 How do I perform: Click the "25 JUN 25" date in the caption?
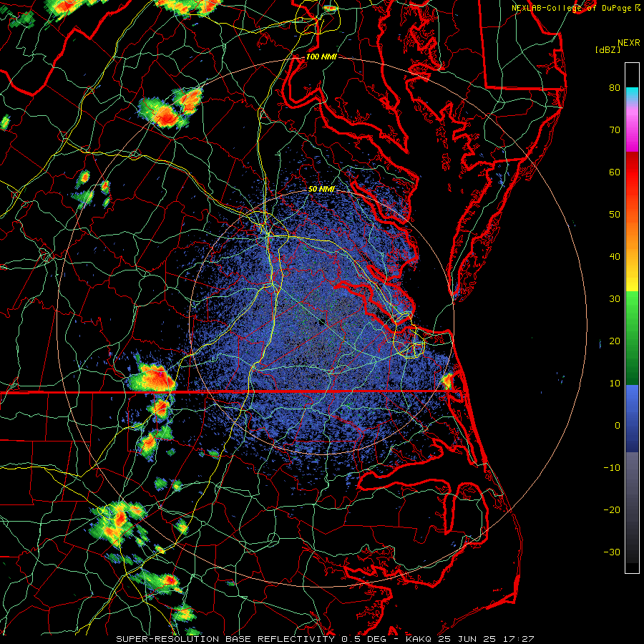(x=467, y=639)
